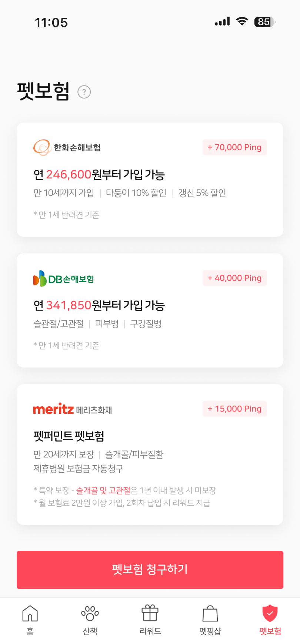The width and height of the screenshot is (300, 644).
Task: Tap 제휴병원 보험금 자동청구 description
Action: [79, 469]
